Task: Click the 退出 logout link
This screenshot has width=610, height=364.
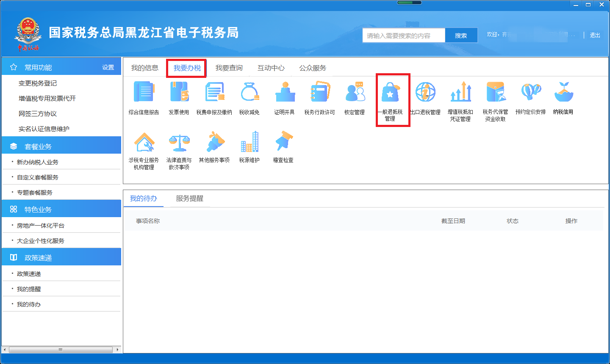Action: point(595,35)
